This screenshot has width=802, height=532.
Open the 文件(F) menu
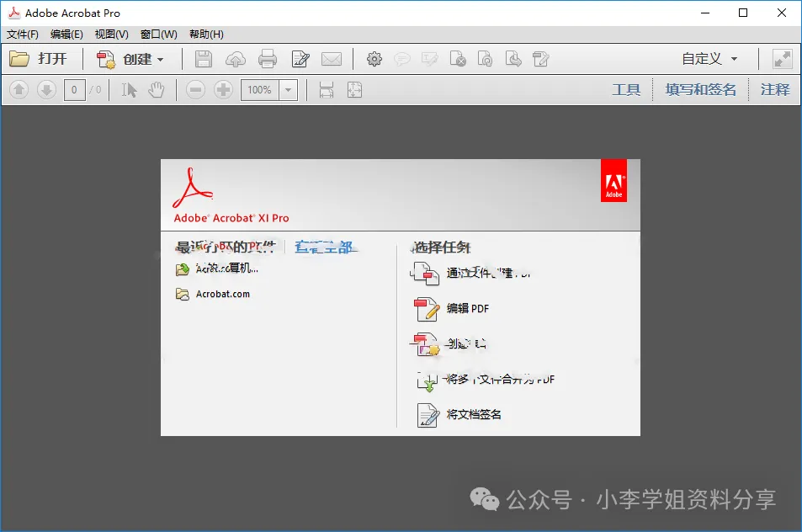(x=23, y=35)
